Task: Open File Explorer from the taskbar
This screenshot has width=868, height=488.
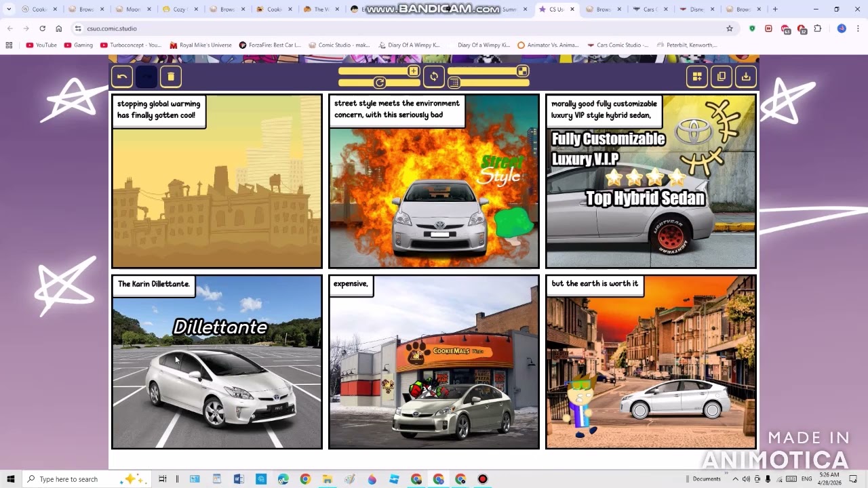Action: tap(328, 479)
